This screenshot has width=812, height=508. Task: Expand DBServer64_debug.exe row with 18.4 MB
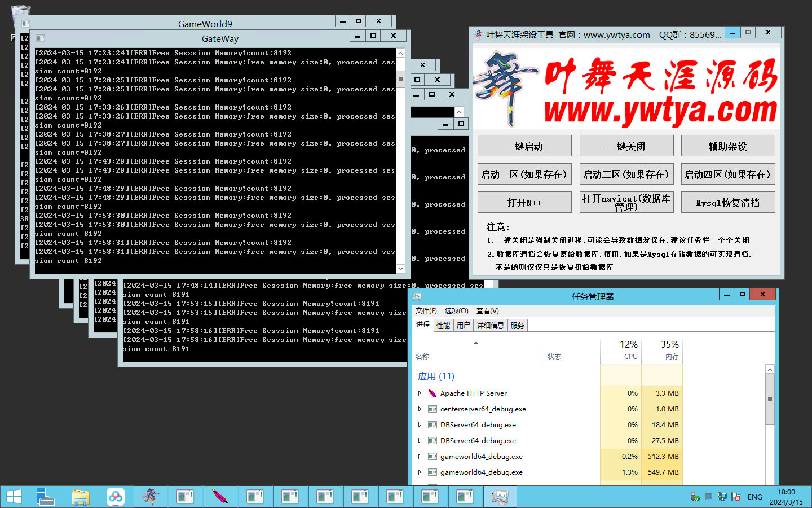point(420,425)
